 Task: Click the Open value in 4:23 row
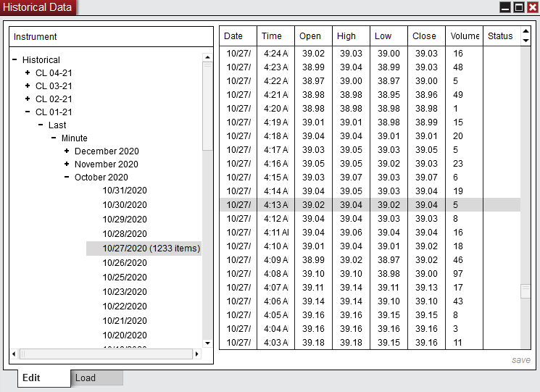313,67
